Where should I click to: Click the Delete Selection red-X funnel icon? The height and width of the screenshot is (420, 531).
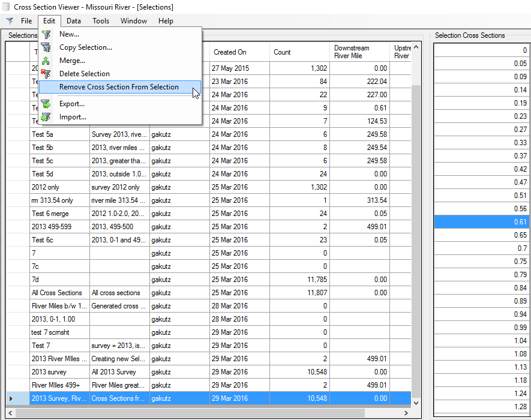pos(46,74)
